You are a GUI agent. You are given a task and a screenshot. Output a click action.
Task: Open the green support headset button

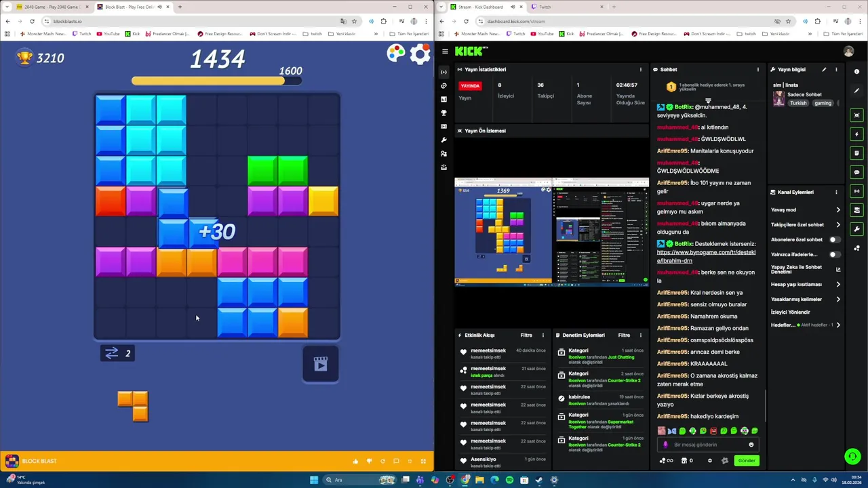point(852,456)
